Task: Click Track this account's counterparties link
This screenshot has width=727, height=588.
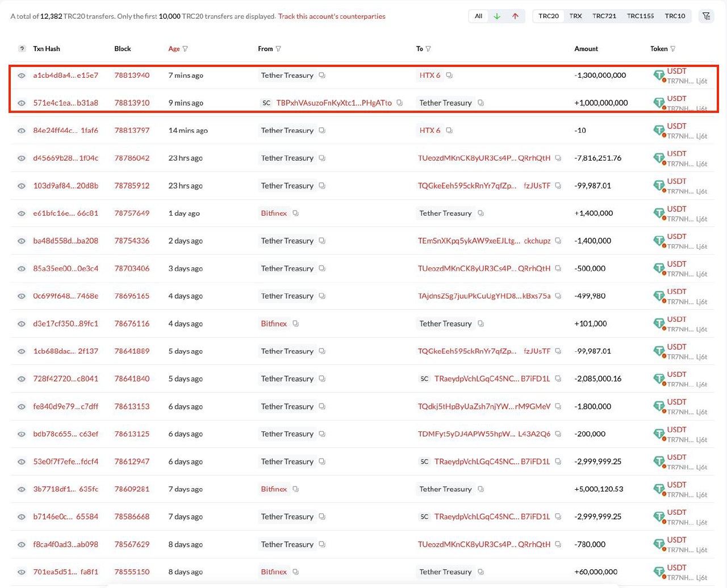Action: click(x=332, y=16)
